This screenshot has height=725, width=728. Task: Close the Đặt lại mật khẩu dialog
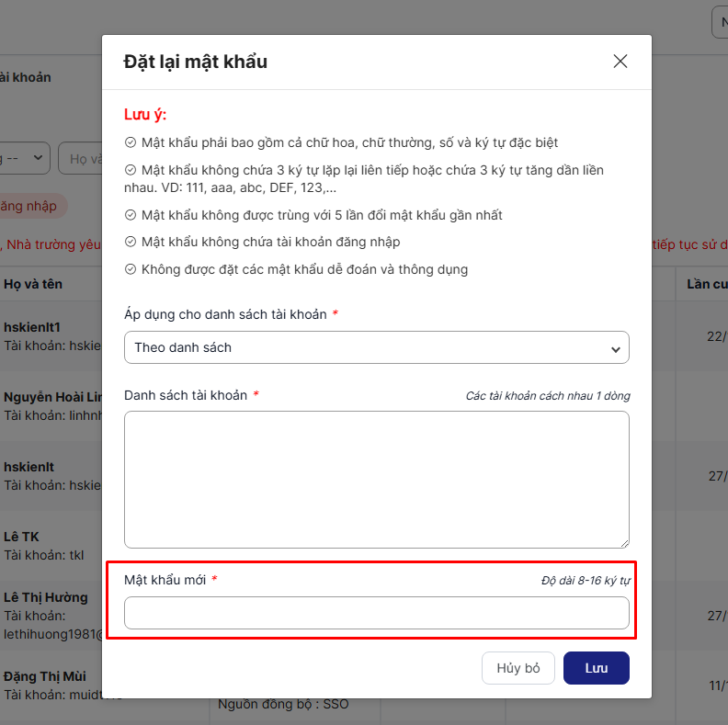(620, 62)
